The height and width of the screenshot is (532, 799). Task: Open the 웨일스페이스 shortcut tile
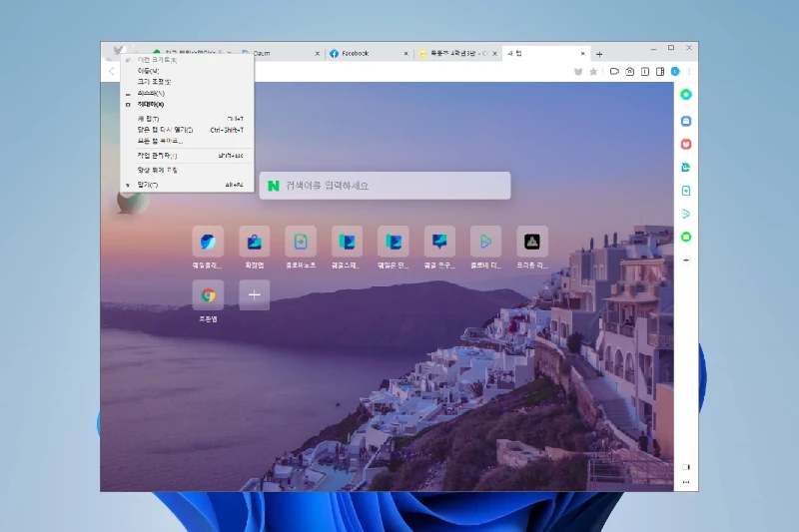click(x=347, y=242)
